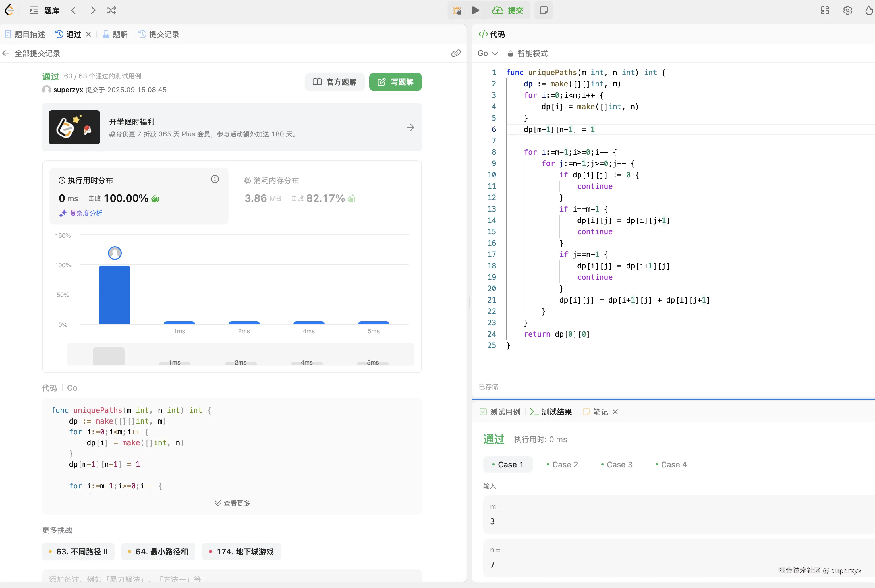Image resolution: width=875 pixels, height=588 pixels.
Task: Click '63 / 63 个通过的测试用例' text
Action: [x=103, y=76]
